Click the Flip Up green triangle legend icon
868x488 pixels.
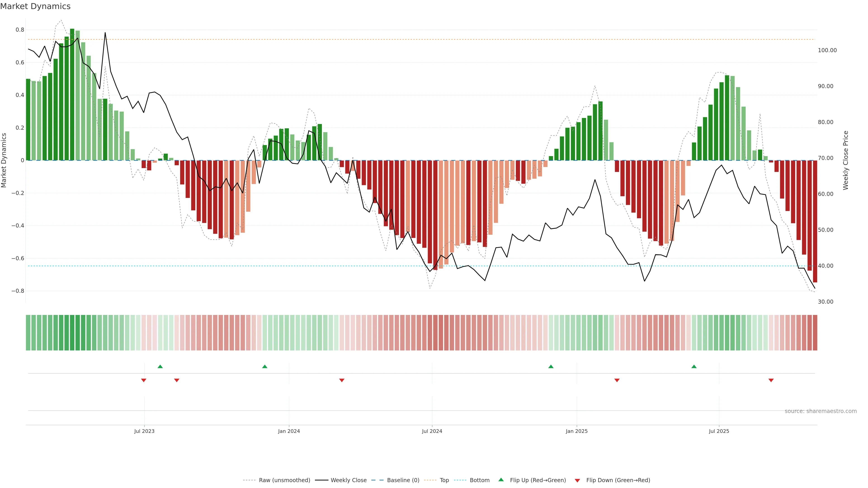click(501, 480)
